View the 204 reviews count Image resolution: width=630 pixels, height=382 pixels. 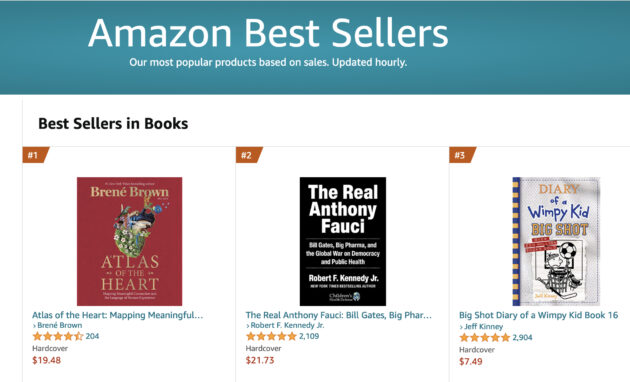click(92, 336)
